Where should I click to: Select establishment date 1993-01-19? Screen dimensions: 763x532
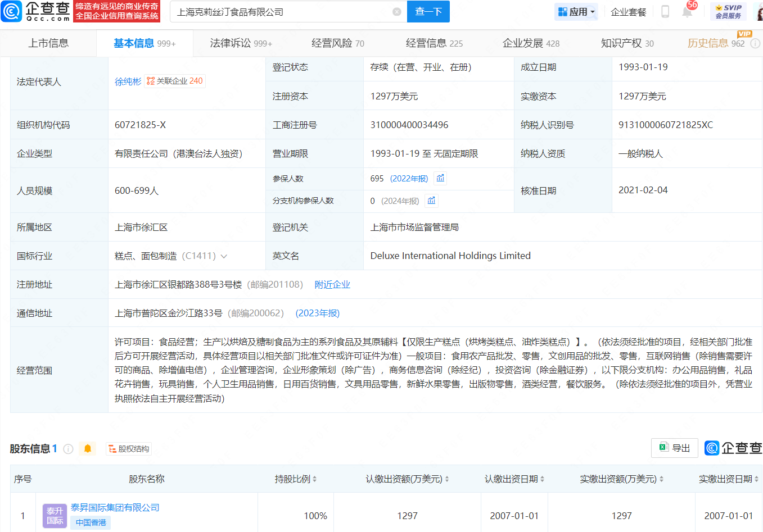pyautogui.click(x=643, y=67)
